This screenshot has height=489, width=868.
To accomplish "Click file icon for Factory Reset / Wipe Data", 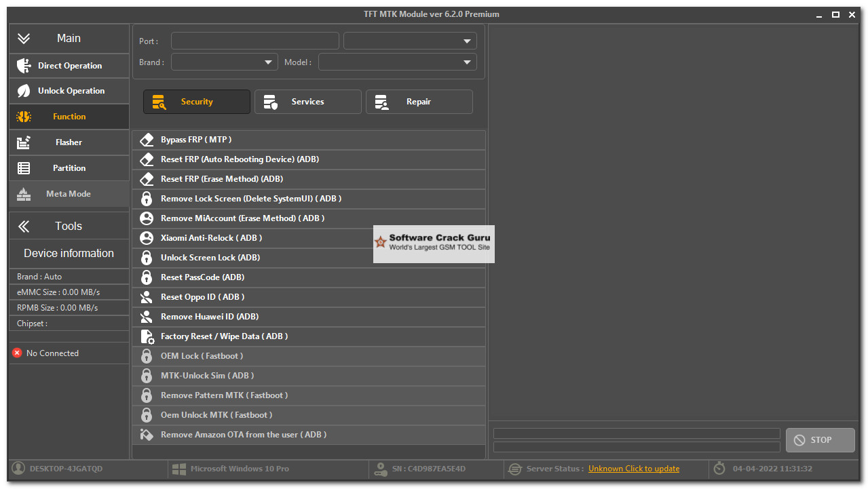I will tap(147, 336).
